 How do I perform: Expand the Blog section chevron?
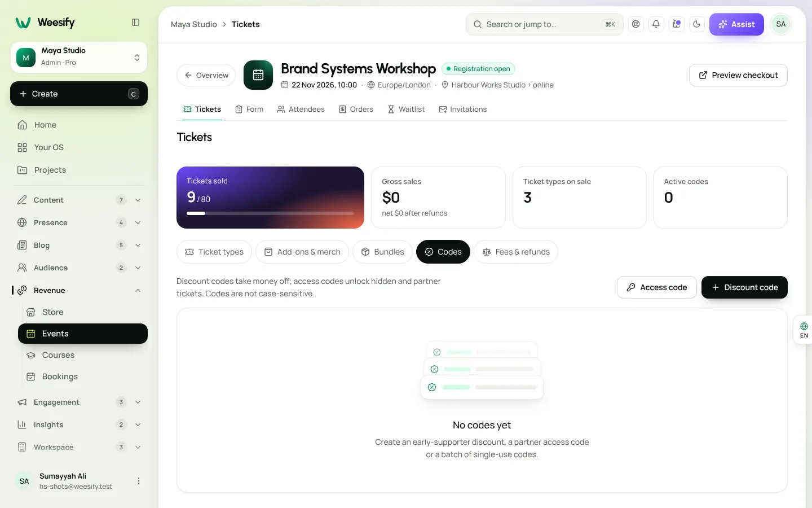tap(138, 245)
